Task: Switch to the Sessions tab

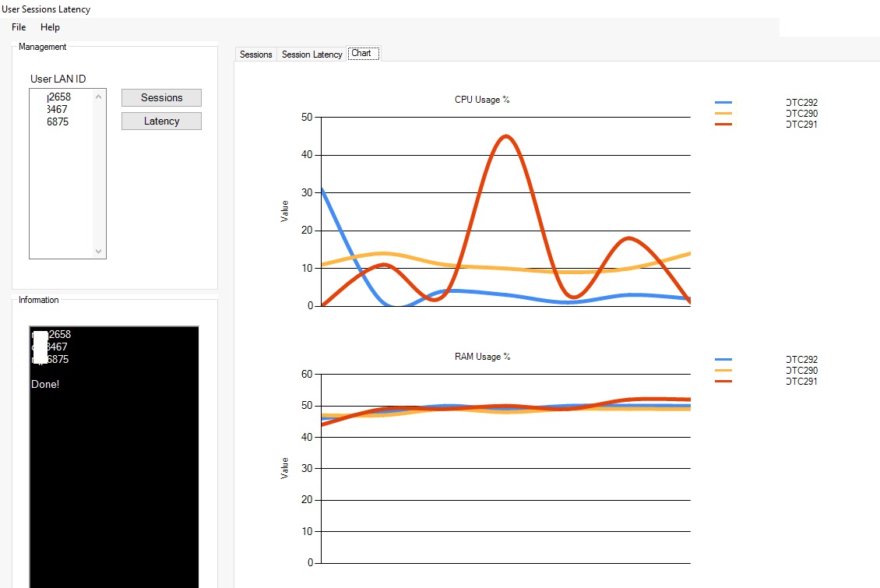Action: coord(256,55)
